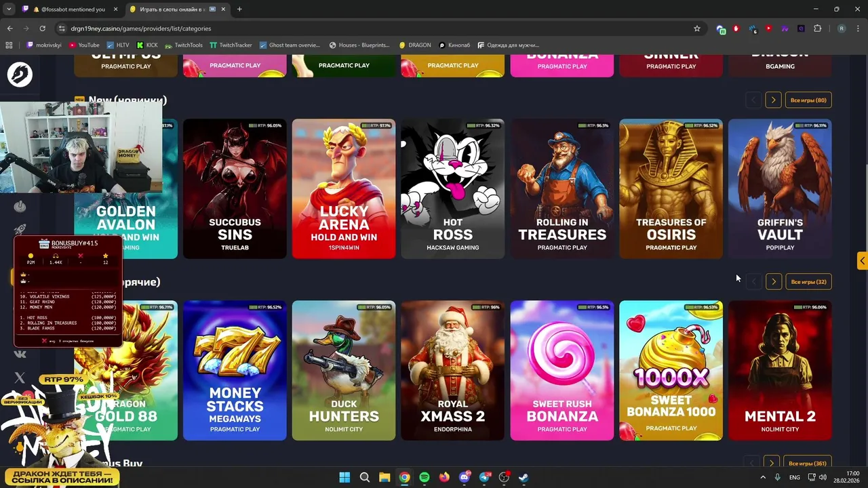This screenshot has width=868, height=488.
Task: Expand the side panel with the orange arrow
Action: (x=862, y=261)
